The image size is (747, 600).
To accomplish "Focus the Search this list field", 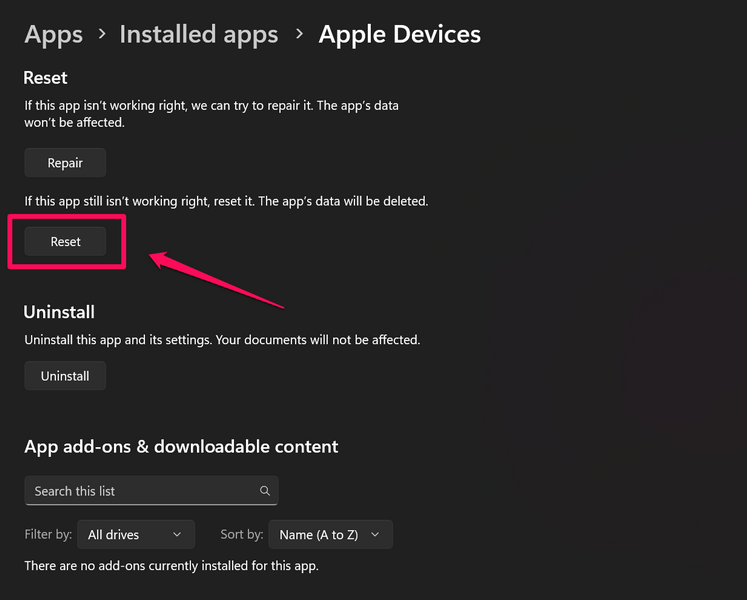I will [x=140, y=491].
